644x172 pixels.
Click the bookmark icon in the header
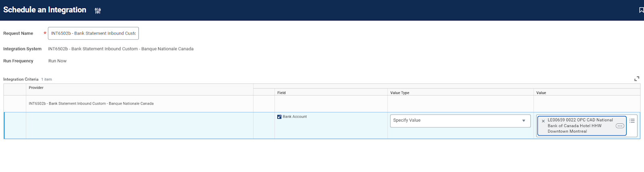point(641,10)
